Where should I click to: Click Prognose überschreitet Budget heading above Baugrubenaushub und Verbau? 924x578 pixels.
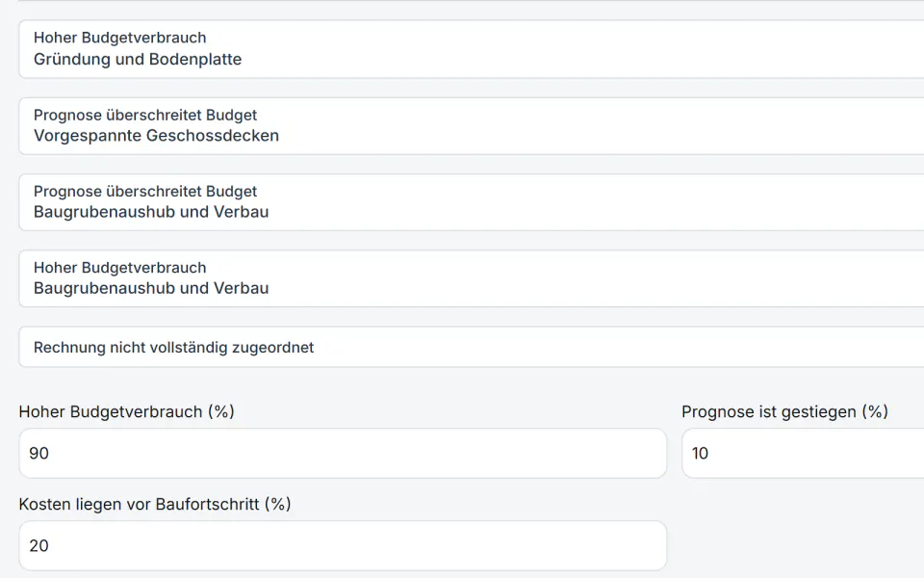tap(145, 191)
